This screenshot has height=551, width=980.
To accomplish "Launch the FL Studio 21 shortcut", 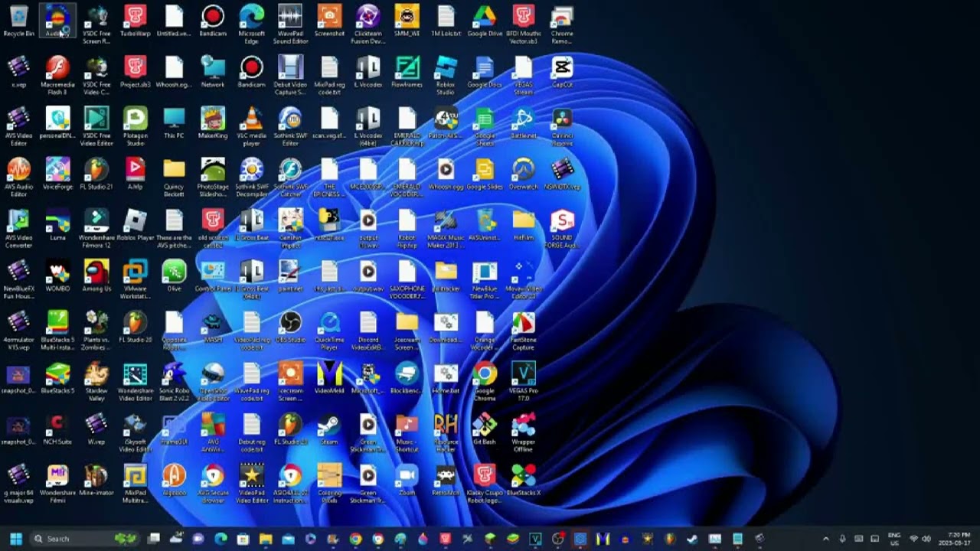I will tap(96, 174).
